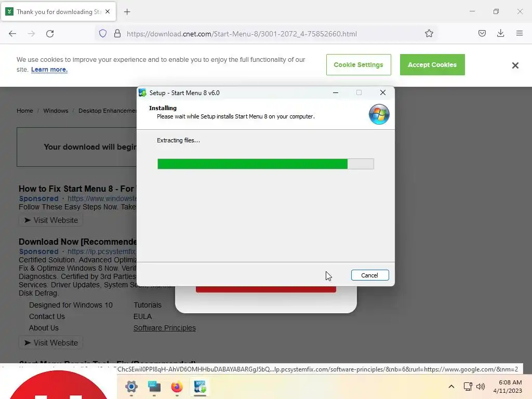Image resolution: width=532 pixels, height=399 pixels.
Task: Bookmark page with the star icon
Action: [429, 34]
